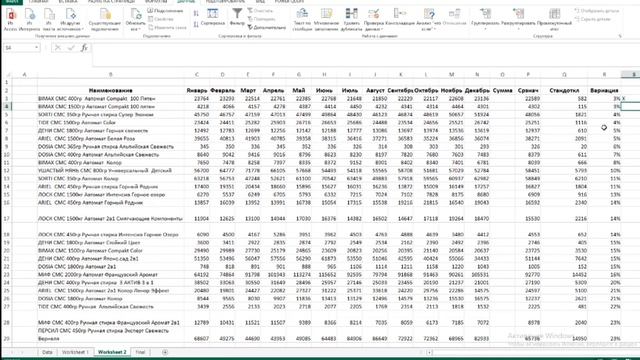Screen dimensions: 640x360
Task: Open the 'Структура' group dialog launcher
Action: pos(620,36)
